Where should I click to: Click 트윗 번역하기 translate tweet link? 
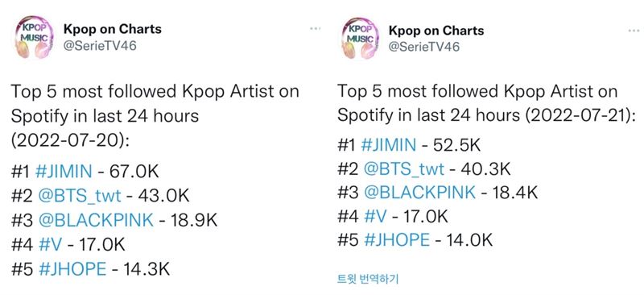(368, 280)
